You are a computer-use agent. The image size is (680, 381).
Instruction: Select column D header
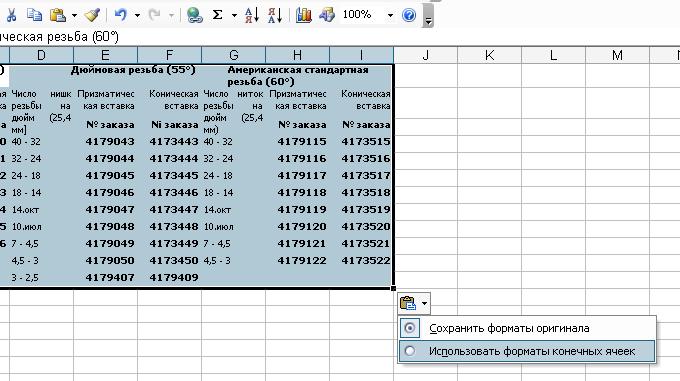(41, 55)
